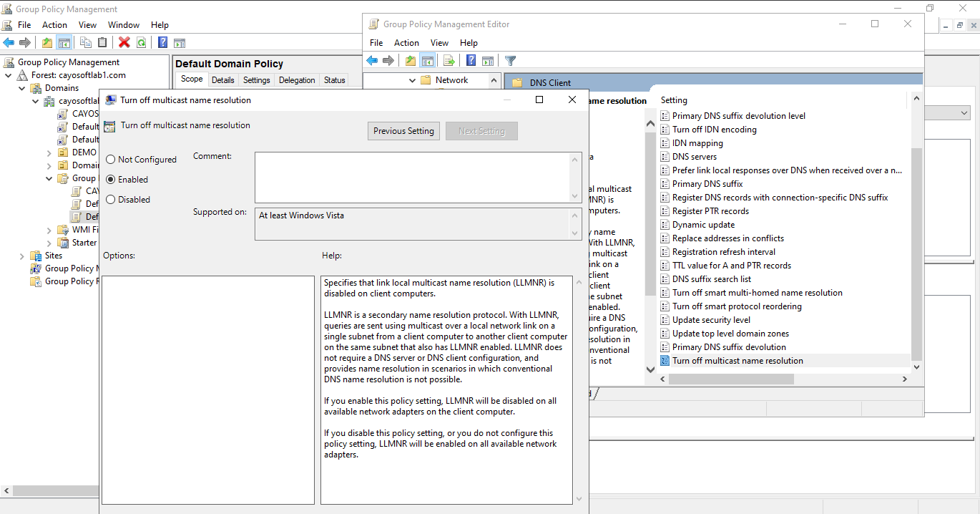Click the blue Help icon in the Editor toolbar
The height and width of the screenshot is (514, 980).
pyautogui.click(x=471, y=61)
